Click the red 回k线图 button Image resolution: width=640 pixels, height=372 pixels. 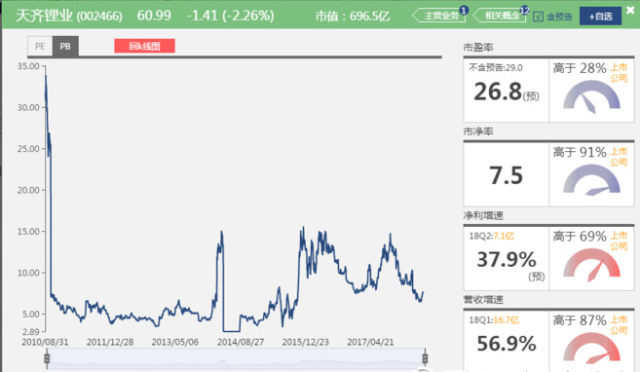[144, 46]
